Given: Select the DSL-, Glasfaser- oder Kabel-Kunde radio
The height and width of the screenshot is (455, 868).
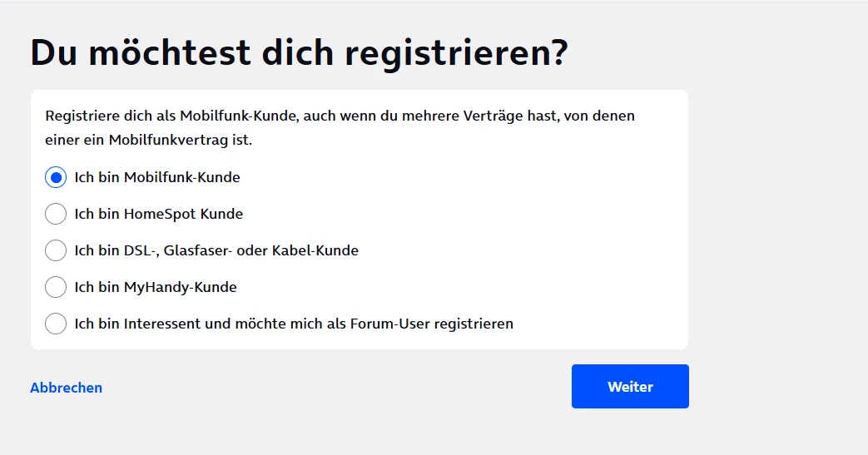Looking at the screenshot, I should [56, 250].
